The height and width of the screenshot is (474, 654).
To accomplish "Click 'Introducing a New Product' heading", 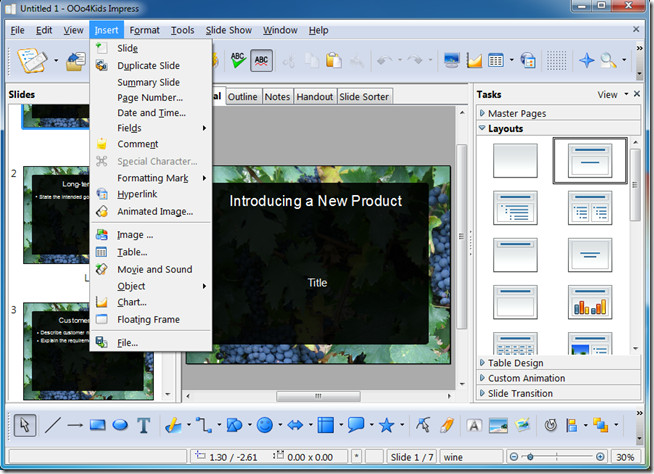I will pyautogui.click(x=316, y=201).
